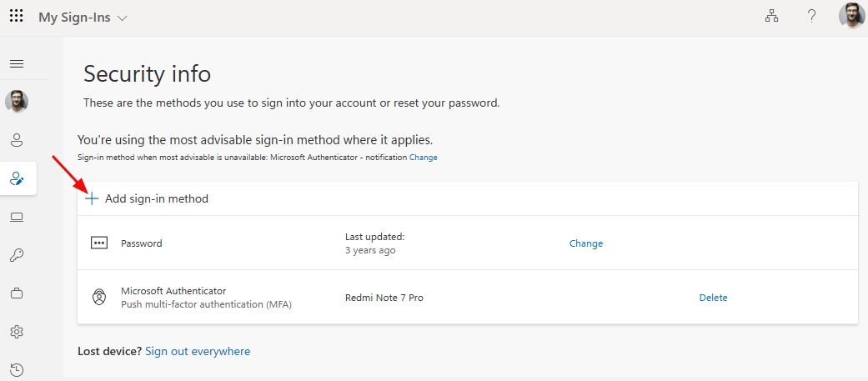Click Change link for default sign-in method

tap(423, 158)
